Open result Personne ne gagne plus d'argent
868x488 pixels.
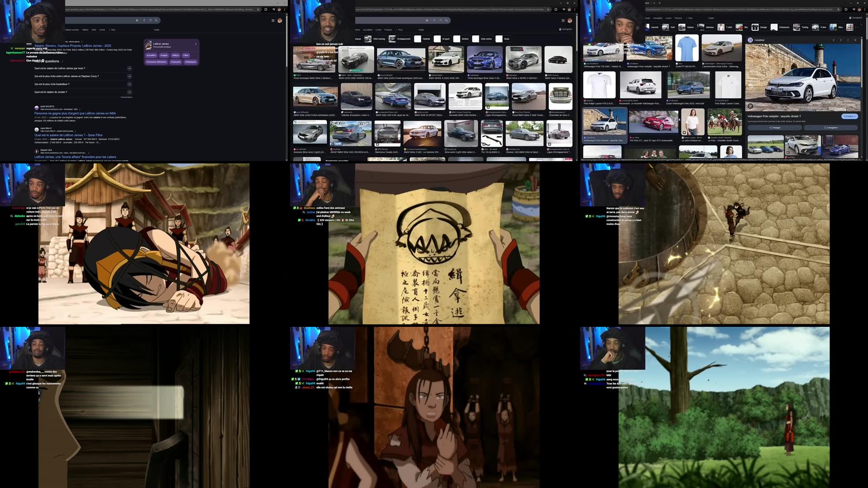tap(75, 113)
